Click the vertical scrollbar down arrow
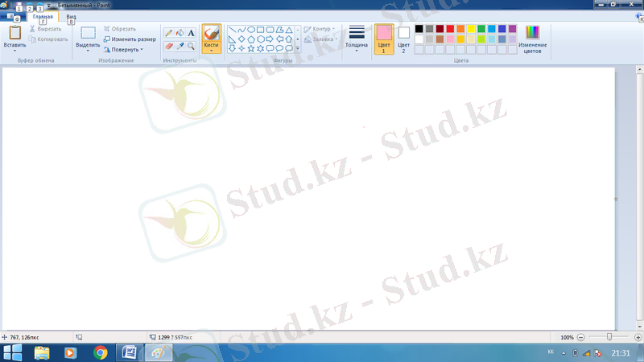 [x=640, y=327]
